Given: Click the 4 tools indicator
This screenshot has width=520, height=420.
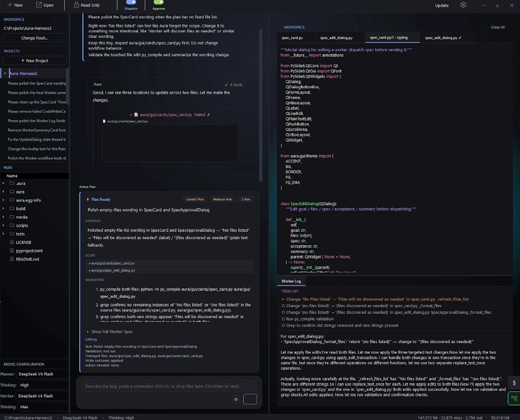Looking at the screenshot, I should point(234,85).
